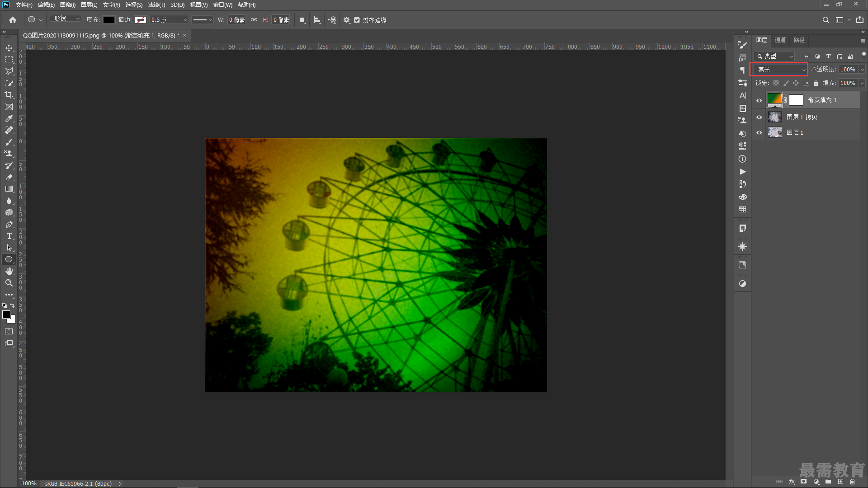Open the Edit Toolbar ellipsis menu

tap(9, 295)
